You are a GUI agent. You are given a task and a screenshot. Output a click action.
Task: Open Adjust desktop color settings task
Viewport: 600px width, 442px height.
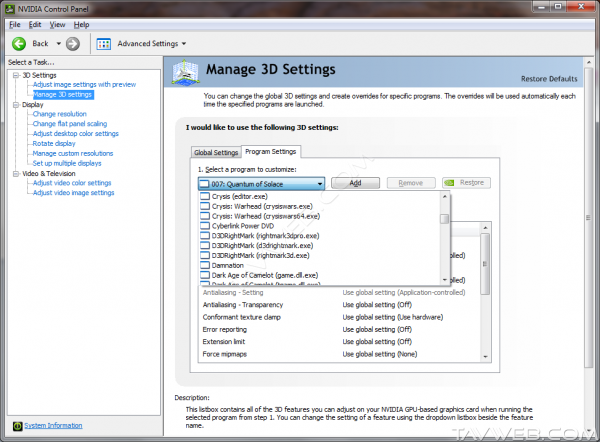click(76, 134)
